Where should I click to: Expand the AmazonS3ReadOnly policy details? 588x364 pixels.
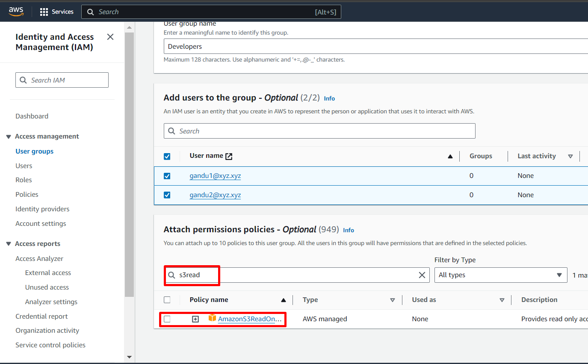tap(195, 319)
